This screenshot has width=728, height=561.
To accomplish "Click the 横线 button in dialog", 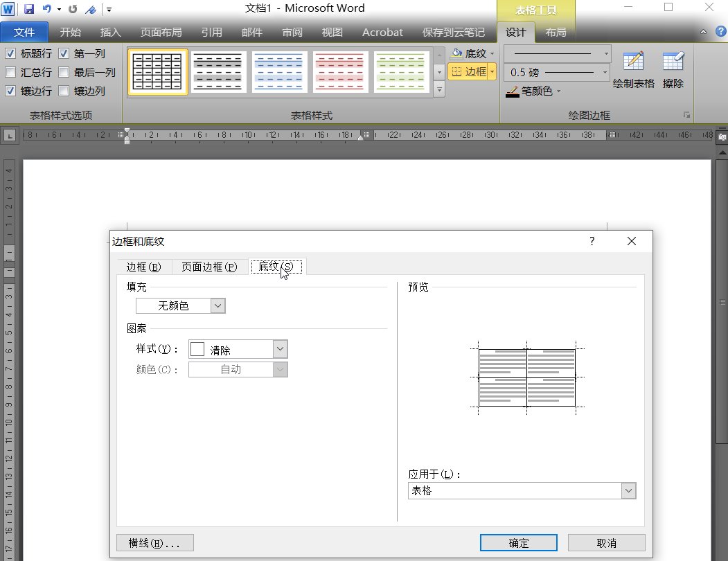I will (154, 542).
